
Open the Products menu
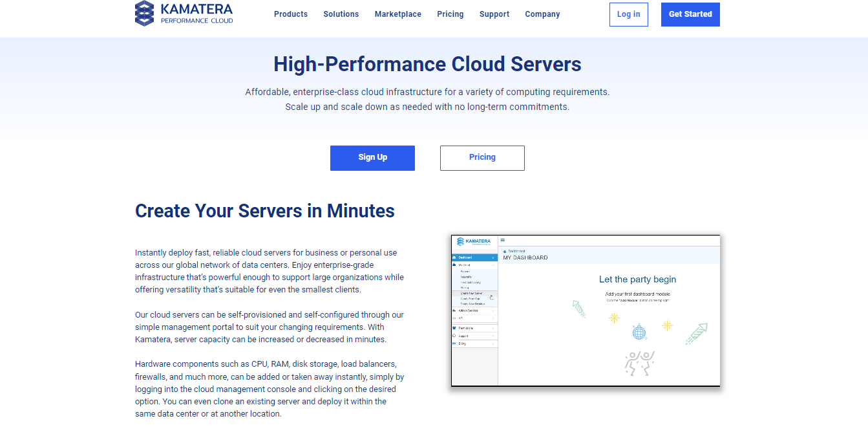click(290, 14)
